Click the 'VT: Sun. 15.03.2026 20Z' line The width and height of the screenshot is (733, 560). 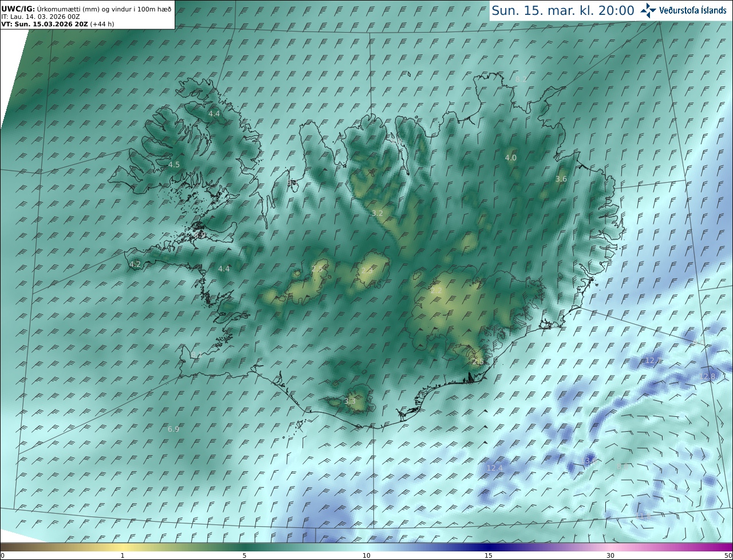[57, 24]
